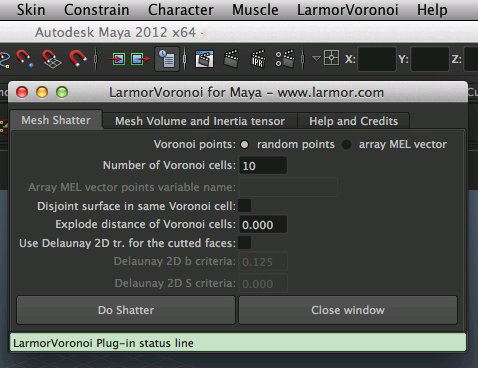Toggle Disjoint surface in same Voronoi cell checkbox

click(x=245, y=206)
